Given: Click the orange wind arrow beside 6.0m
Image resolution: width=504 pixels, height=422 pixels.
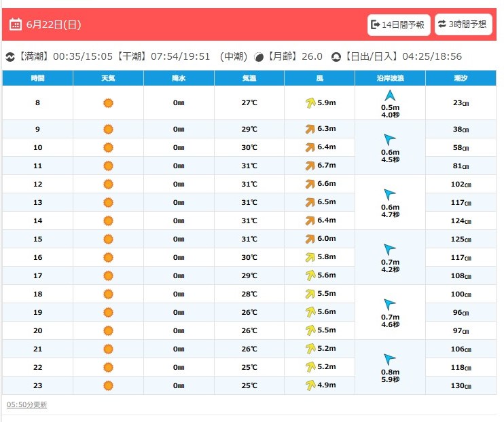Looking at the screenshot, I should pyautogui.click(x=310, y=239).
